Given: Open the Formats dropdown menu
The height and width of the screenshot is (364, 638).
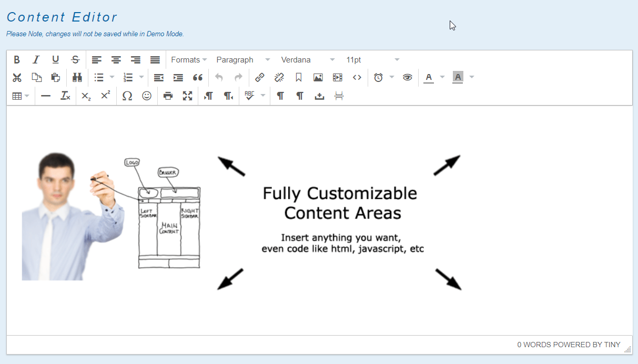Looking at the screenshot, I should [189, 60].
